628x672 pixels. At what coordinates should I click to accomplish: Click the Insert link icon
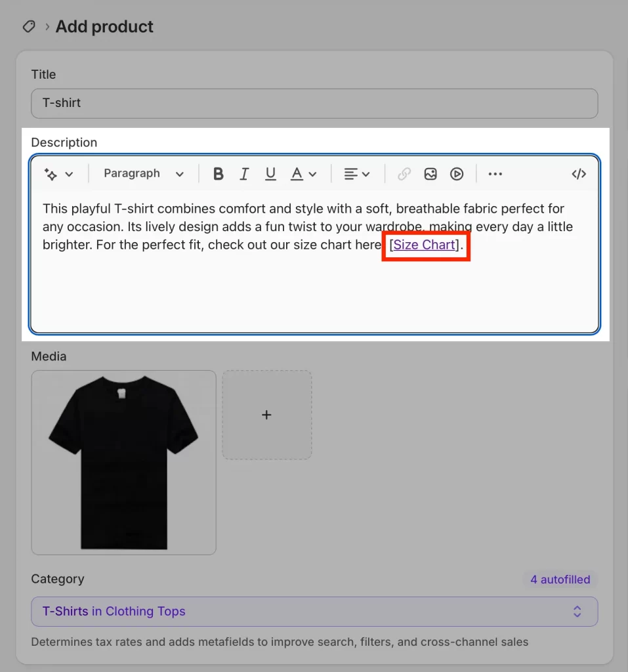(x=404, y=173)
